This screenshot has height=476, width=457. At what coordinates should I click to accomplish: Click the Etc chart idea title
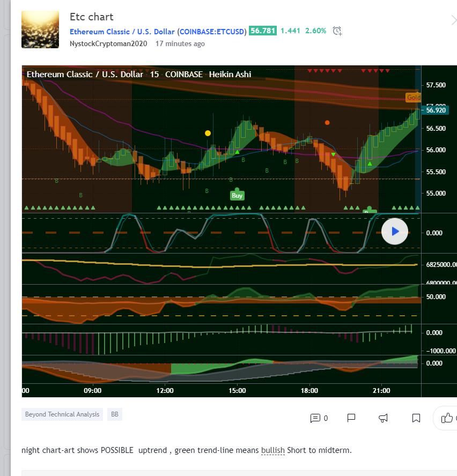point(92,17)
